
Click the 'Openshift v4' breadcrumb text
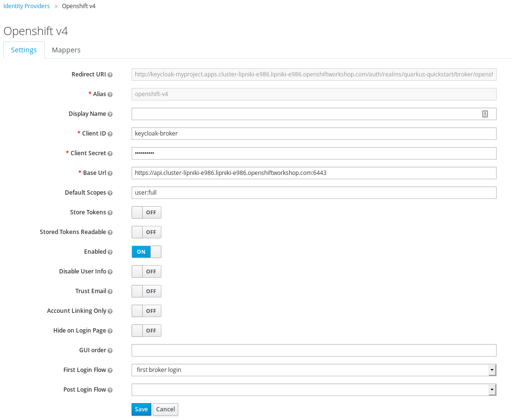[79, 6]
